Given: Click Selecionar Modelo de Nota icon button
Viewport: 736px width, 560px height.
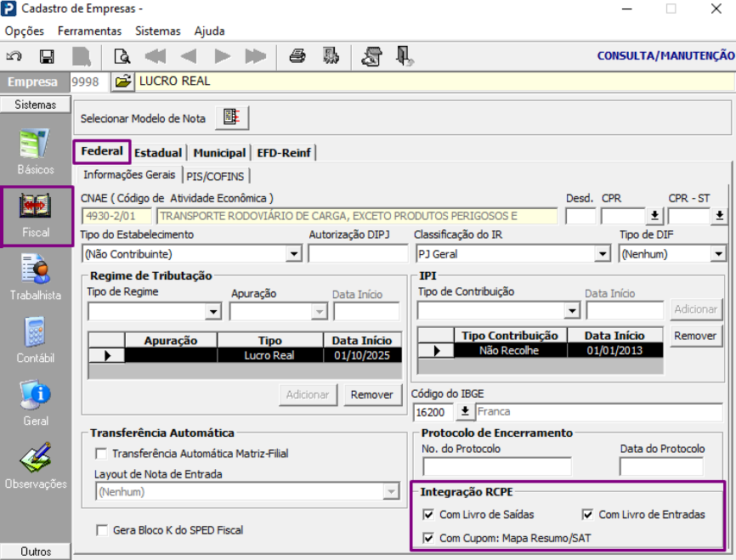Looking at the screenshot, I should 232,117.
